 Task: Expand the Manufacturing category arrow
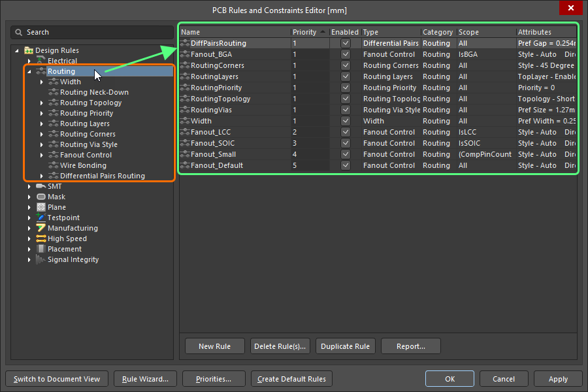[x=29, y=228]
